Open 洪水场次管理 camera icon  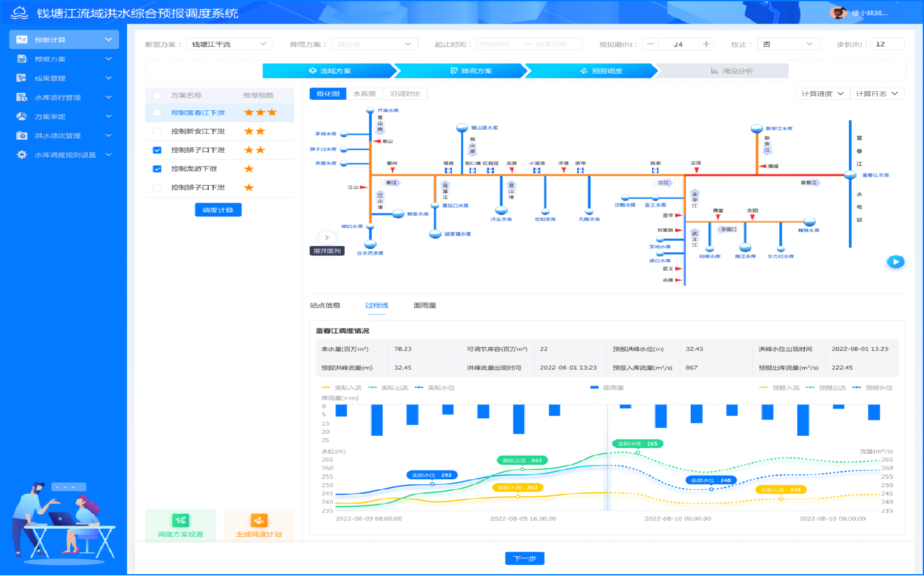pyautogui.click(x=22, y=135)
